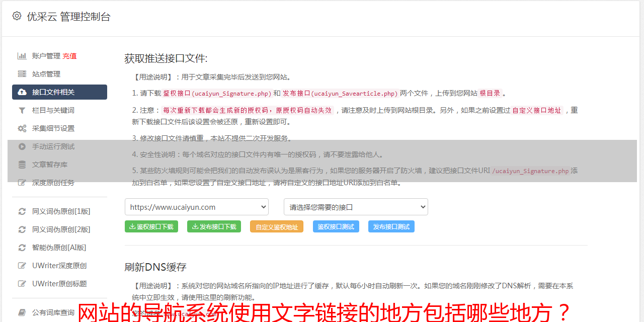
Task: Select 接口文件相关 sidebar item
Action: tap(59, 92)
